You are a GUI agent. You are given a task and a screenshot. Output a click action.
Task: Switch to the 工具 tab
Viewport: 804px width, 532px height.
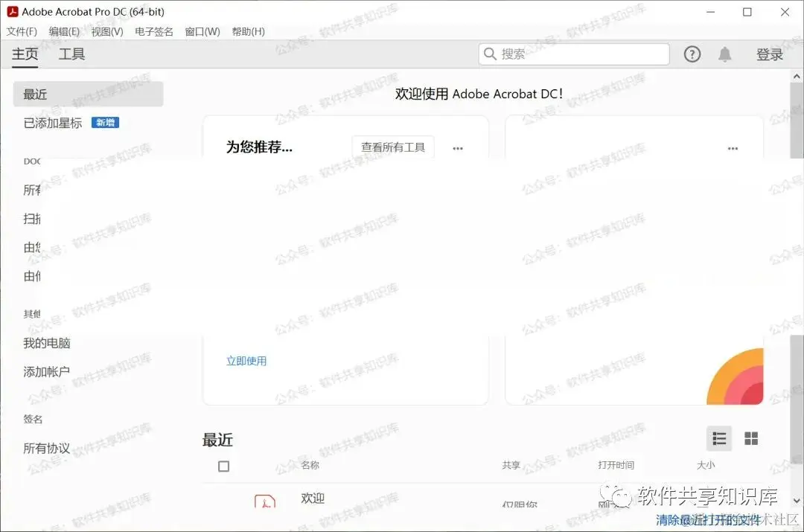(71, 54)
